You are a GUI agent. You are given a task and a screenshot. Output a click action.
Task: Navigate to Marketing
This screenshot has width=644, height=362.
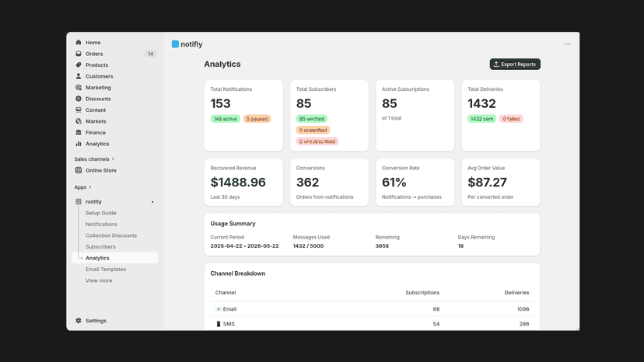(98, 88)
